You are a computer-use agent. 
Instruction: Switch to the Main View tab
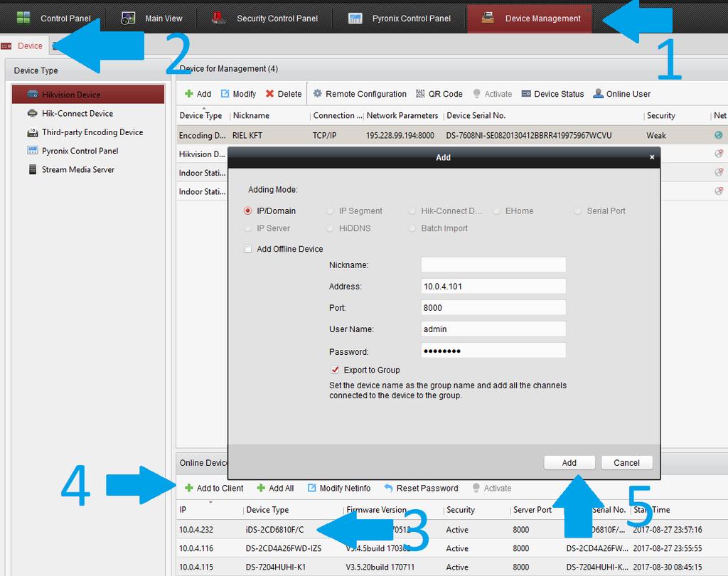[152, 18]
